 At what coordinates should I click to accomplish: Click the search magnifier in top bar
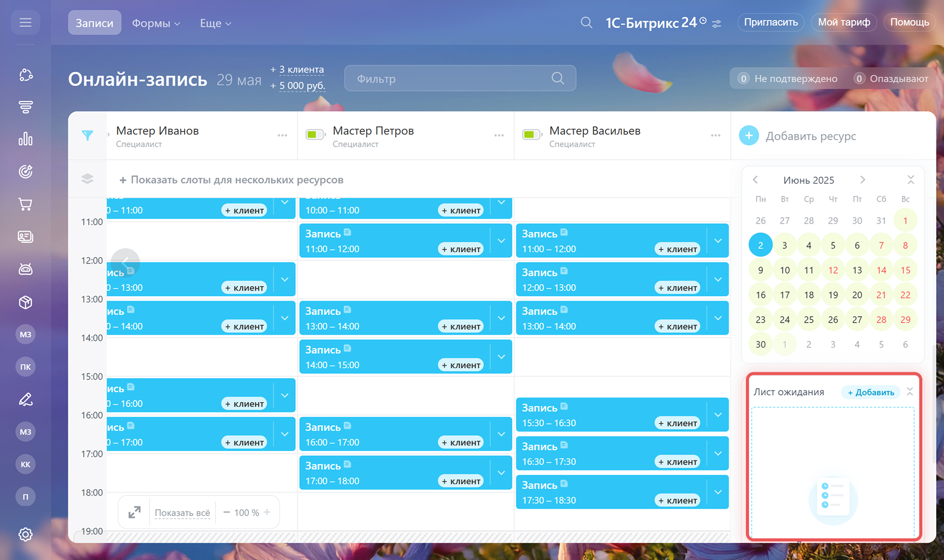coord(586,23)
